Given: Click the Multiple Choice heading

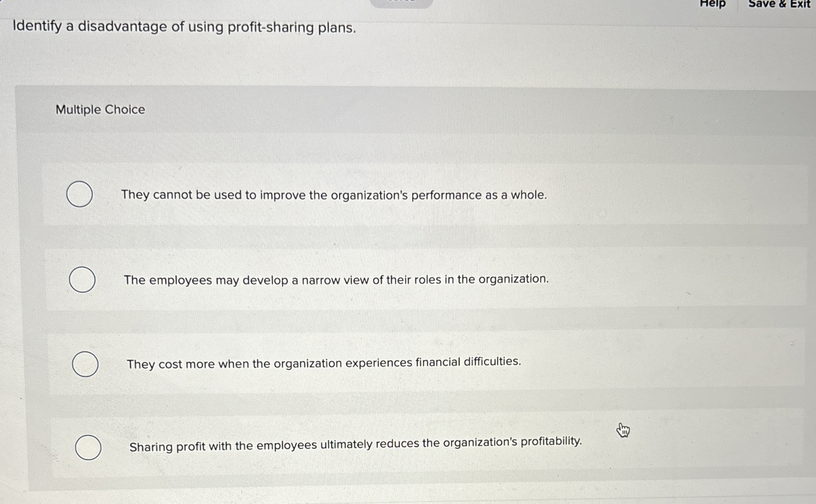Looking at the screenshot, I should point(99,110).
